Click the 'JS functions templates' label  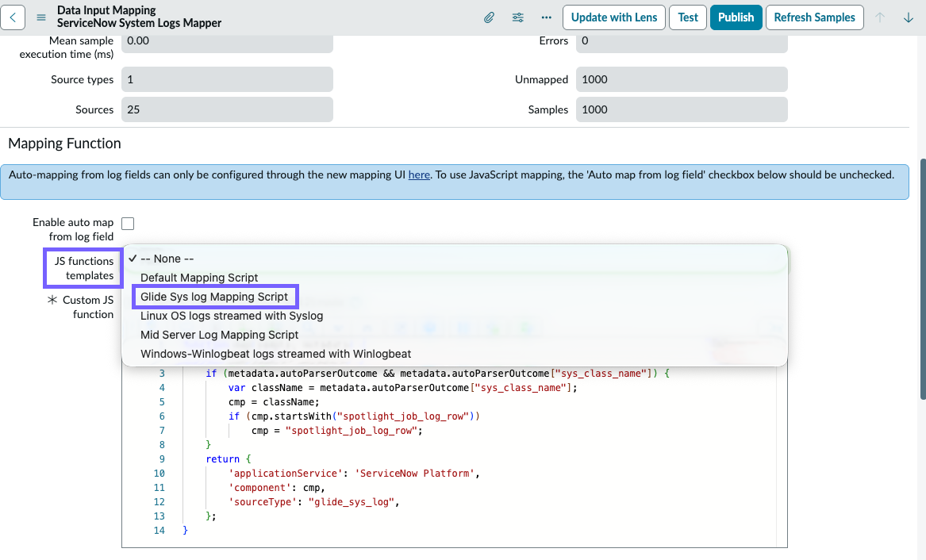[x=84, y=268]
